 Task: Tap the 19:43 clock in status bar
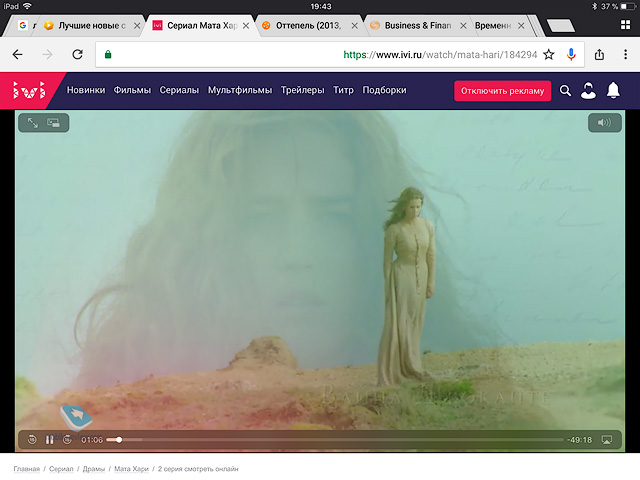pyautogui.click(x=321, y=6)
